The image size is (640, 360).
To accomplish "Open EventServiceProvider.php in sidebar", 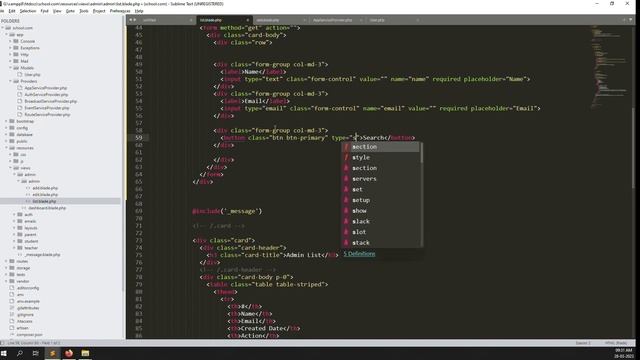I will coord(47,108).
